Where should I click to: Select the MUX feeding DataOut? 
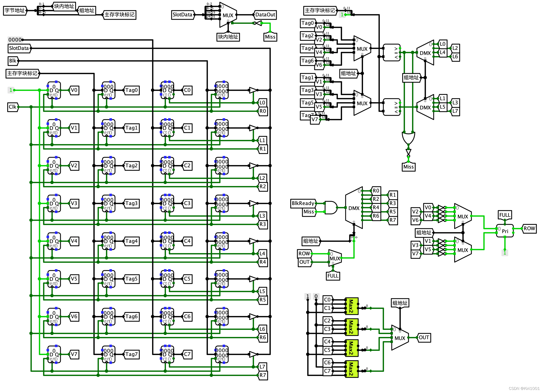click(228, 15)
